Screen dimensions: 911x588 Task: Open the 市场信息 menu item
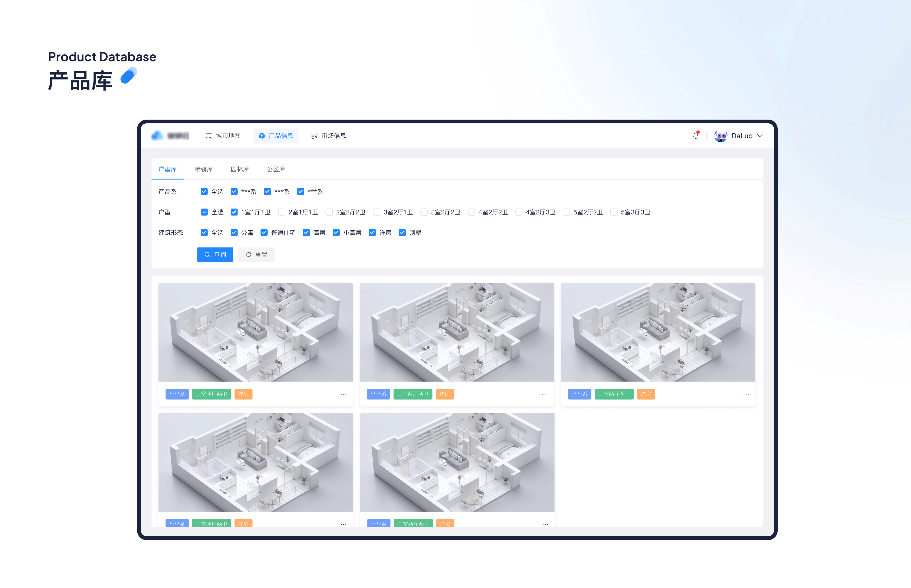329,136
